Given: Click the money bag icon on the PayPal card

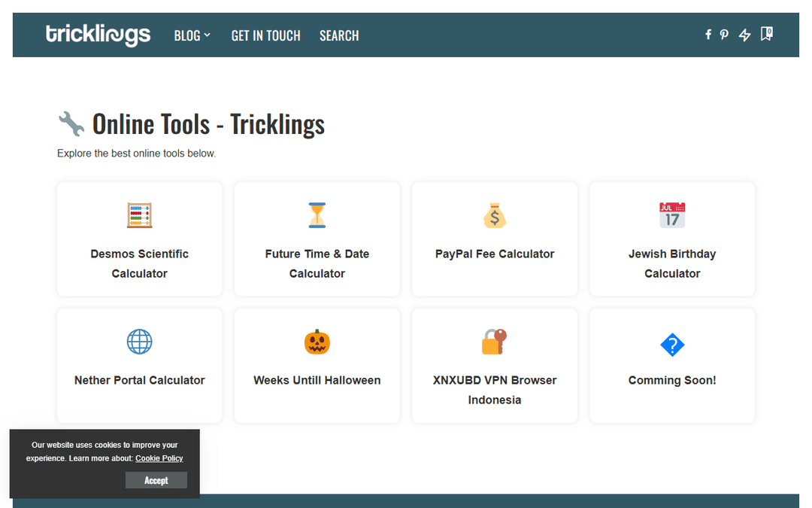Looking at the screenshot, I should [495, 215].
